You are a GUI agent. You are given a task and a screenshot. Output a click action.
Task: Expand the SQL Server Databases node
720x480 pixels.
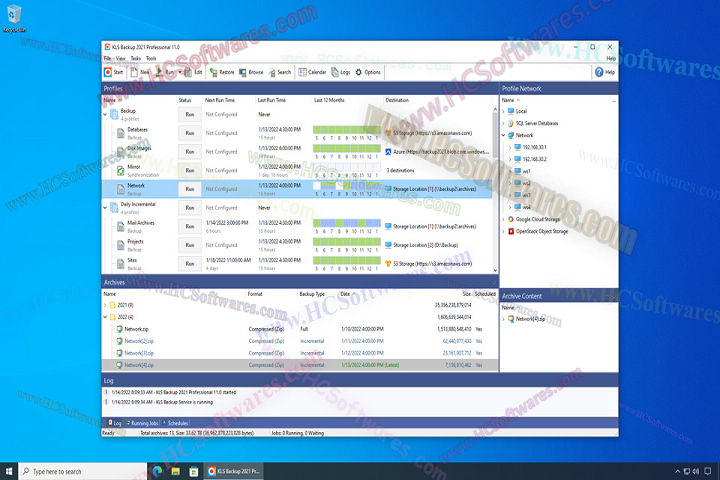503,123
